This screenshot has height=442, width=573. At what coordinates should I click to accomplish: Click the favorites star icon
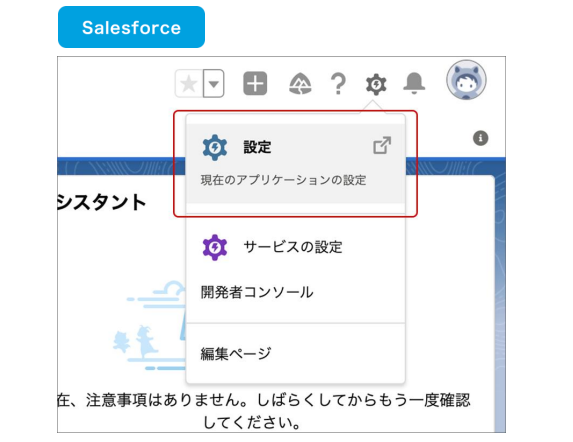[189, 84]
